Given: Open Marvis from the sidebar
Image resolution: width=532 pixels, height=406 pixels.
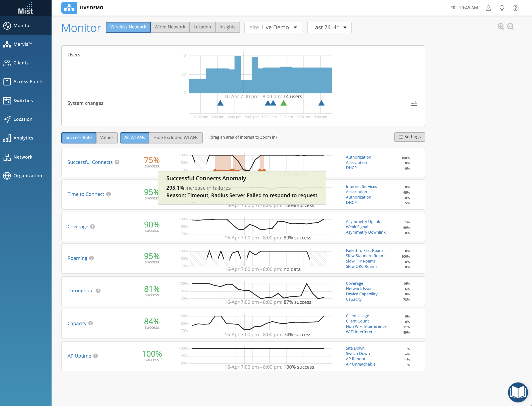Looking at the screenshot, I should (x=22, y=44).
